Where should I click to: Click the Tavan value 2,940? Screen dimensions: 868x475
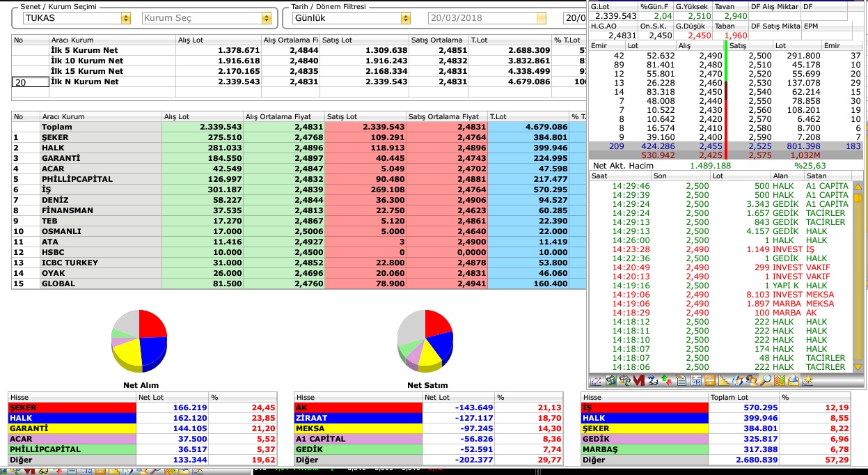click(x=736, y=16)
